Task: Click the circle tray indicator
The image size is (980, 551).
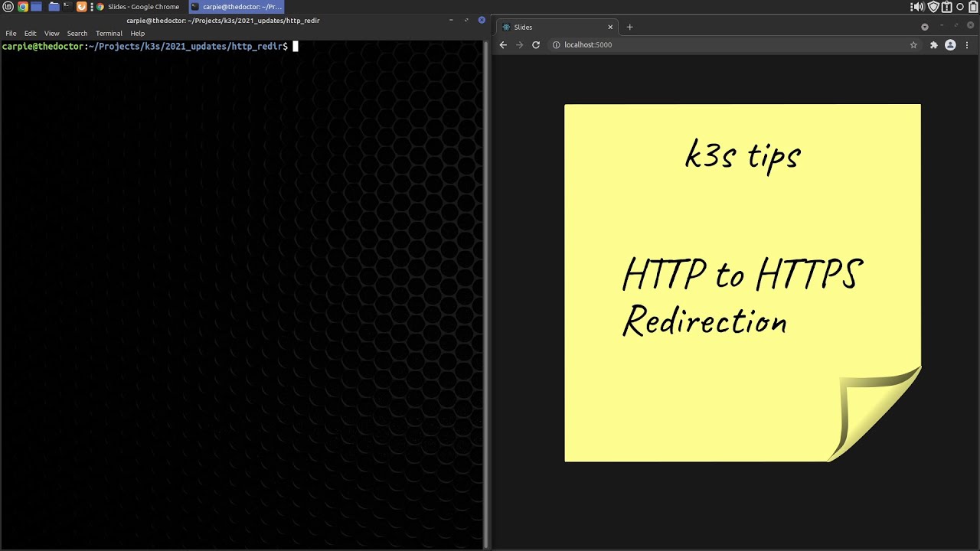Action: pos(960,7)
